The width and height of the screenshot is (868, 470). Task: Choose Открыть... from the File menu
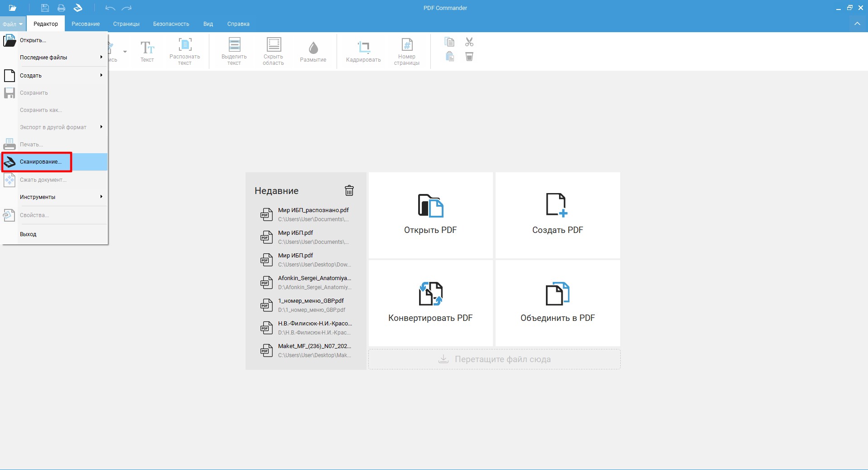(x=55, y=40)
